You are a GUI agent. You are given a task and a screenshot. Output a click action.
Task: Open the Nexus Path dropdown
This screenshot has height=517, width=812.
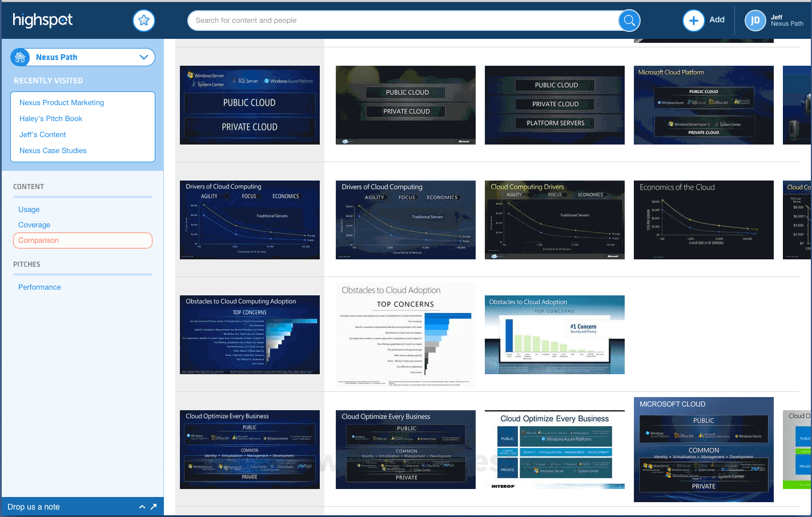pos(143,57)
